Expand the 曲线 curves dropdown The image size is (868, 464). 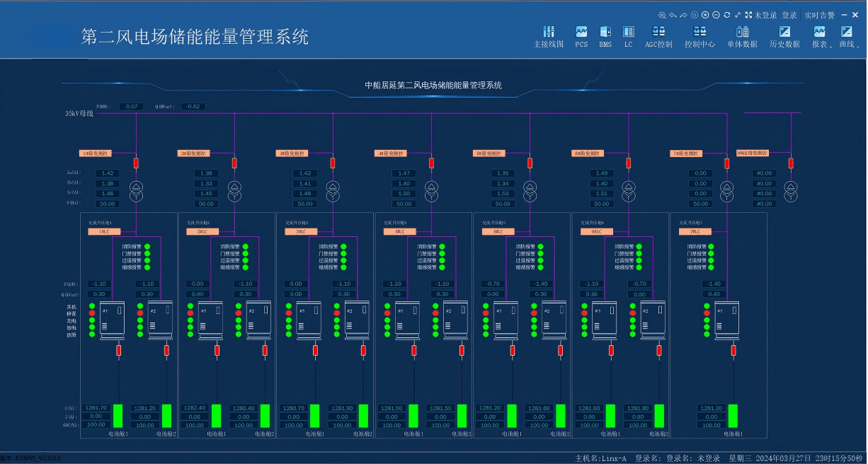847,37
